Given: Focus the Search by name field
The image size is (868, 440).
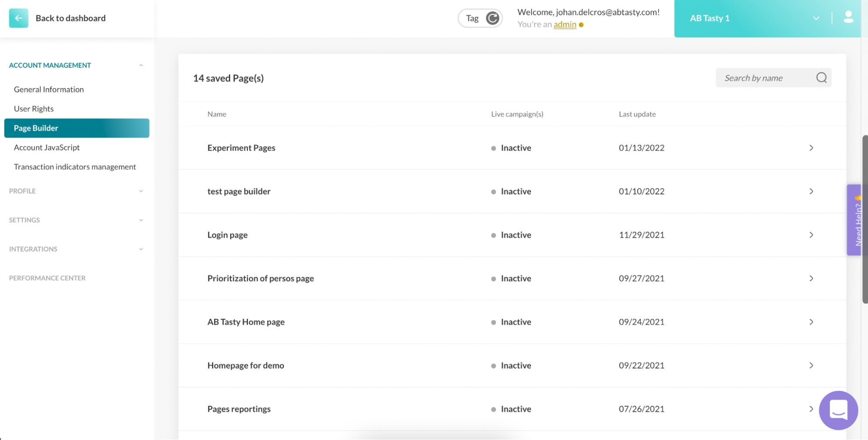Looking at the screenshot, I should pyautogui.click(x=773, y=78).
